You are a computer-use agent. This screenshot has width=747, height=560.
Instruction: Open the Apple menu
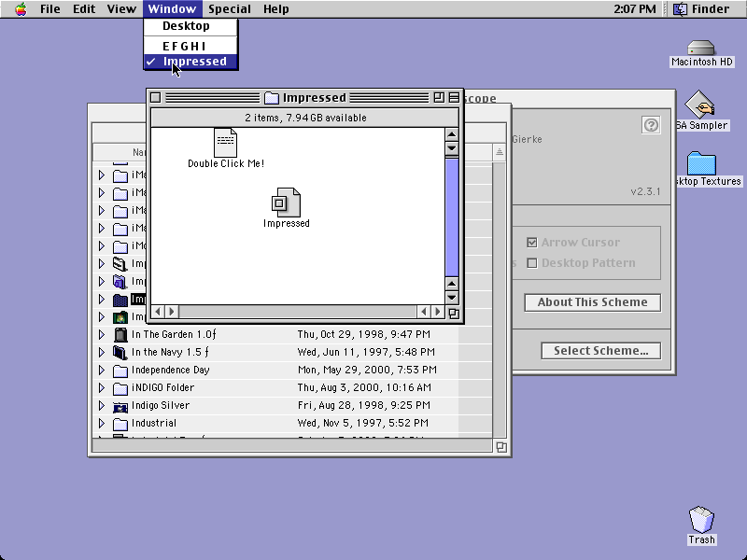pyautogui.click(x=21, y=8)
